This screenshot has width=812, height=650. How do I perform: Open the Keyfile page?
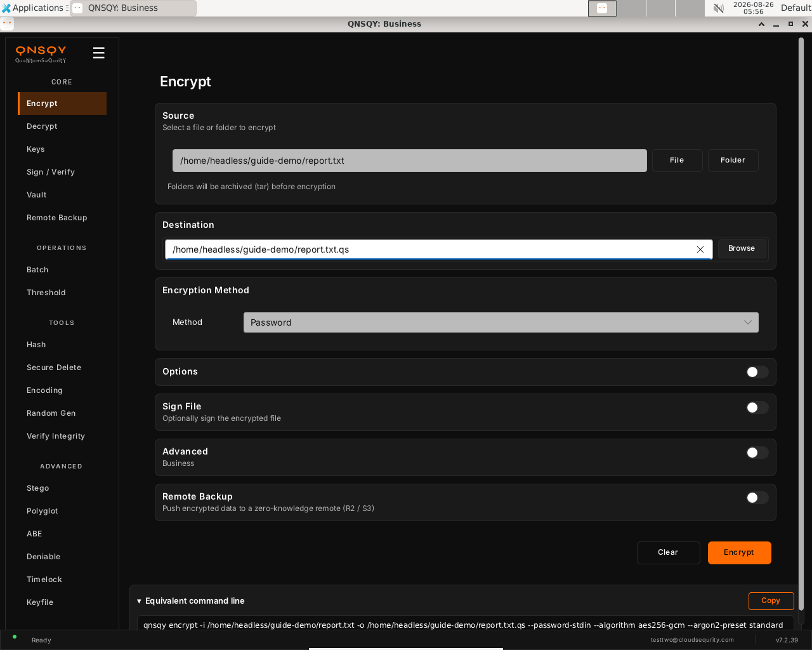tap(62, 602)
